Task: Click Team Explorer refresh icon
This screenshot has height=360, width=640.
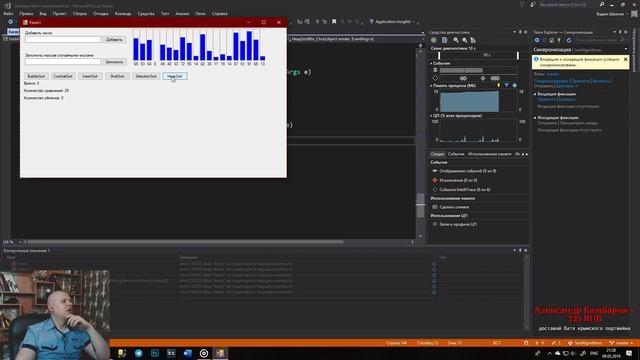Action: click(569, 40)
